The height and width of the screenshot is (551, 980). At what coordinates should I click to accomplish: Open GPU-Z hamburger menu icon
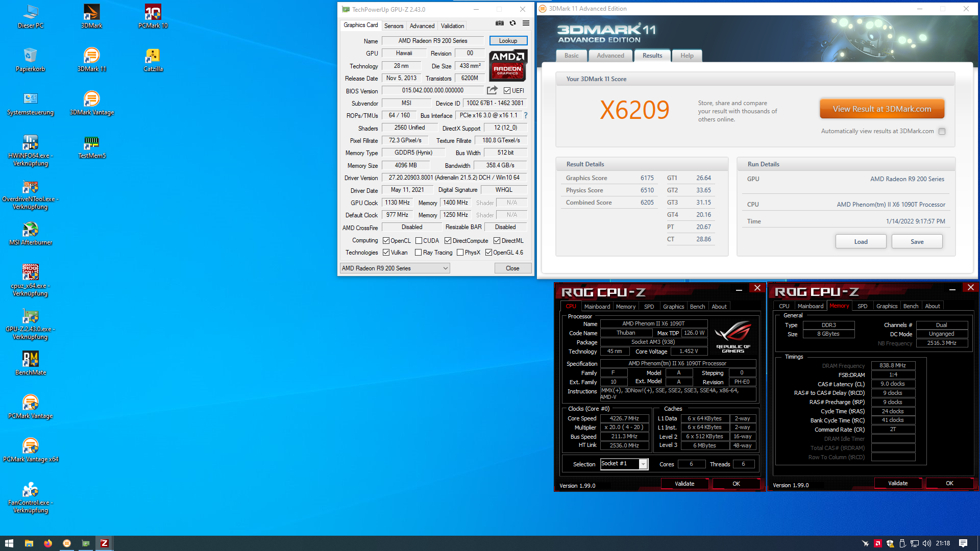click(x=526, y=23)
